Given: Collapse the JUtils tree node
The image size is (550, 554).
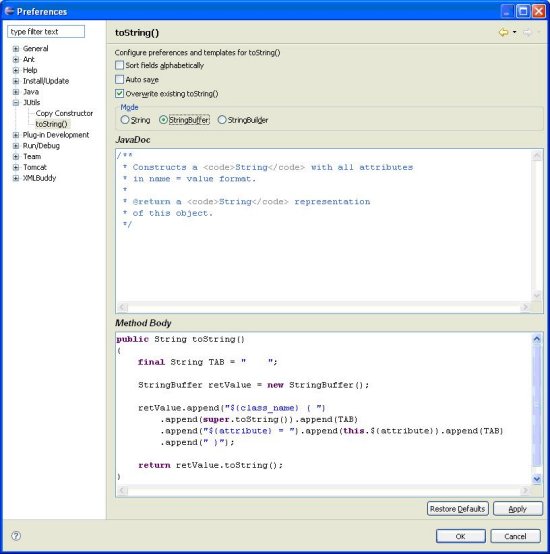Looking at the screenshot, I should [x=16, y=102].
